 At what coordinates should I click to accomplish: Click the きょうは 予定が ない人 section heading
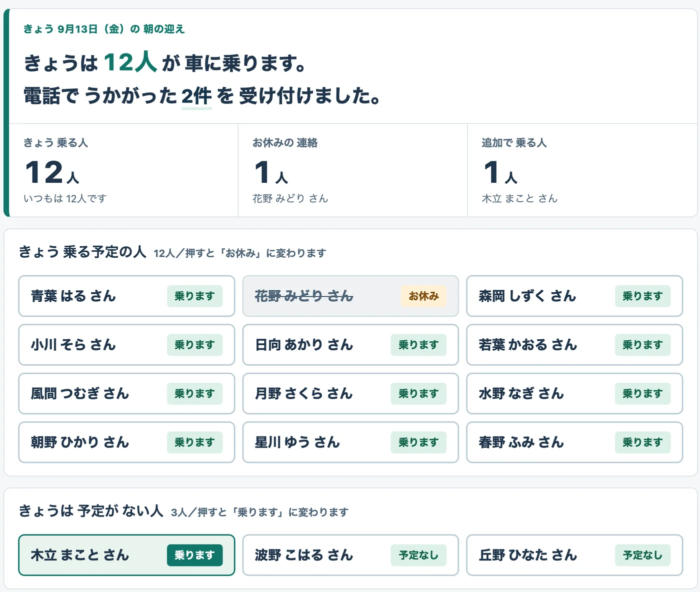(91, 511)
